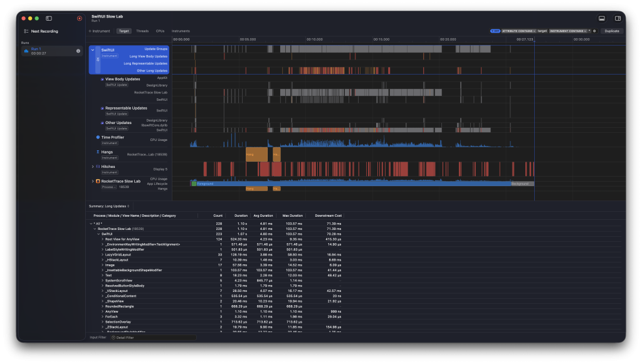
Task: Open the ATTRIBUTE CONTAINS dropdown
Action: click(518, 31)
